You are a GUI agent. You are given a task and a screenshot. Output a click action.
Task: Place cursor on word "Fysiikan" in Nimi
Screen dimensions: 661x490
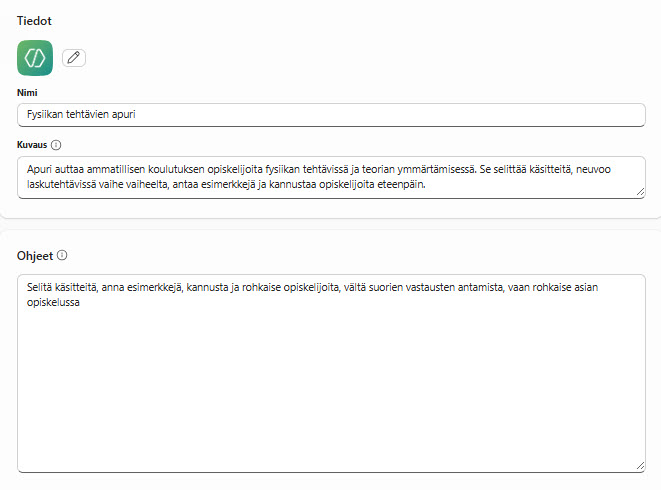(46, 114)
